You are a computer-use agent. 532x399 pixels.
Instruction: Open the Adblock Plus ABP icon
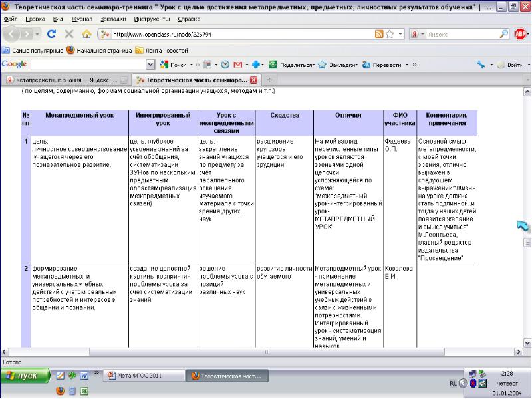pyautogui.click(x=521, y=33)
